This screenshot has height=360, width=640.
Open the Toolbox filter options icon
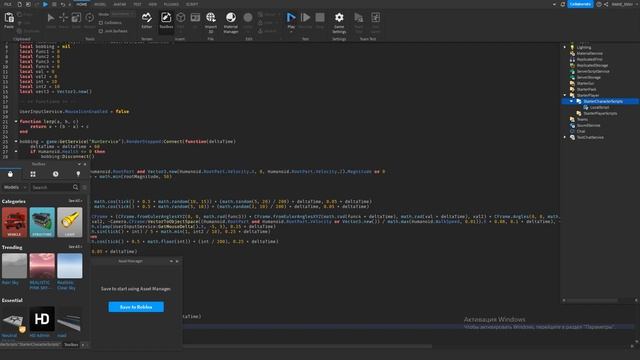84,187
